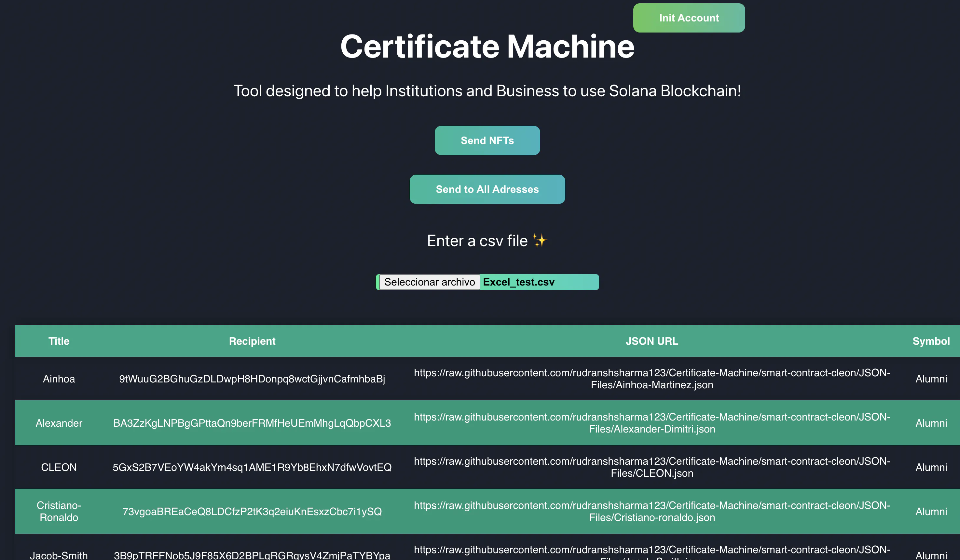The image size is (960, 560).
Task: Open the Seleccionar archivo file chooser
Action: coord(429,282)
